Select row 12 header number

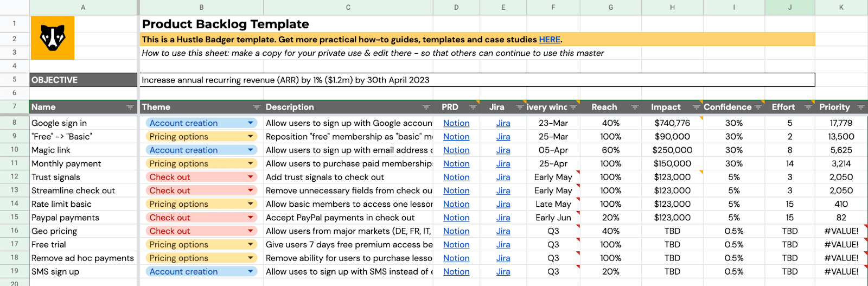point(15,177)
